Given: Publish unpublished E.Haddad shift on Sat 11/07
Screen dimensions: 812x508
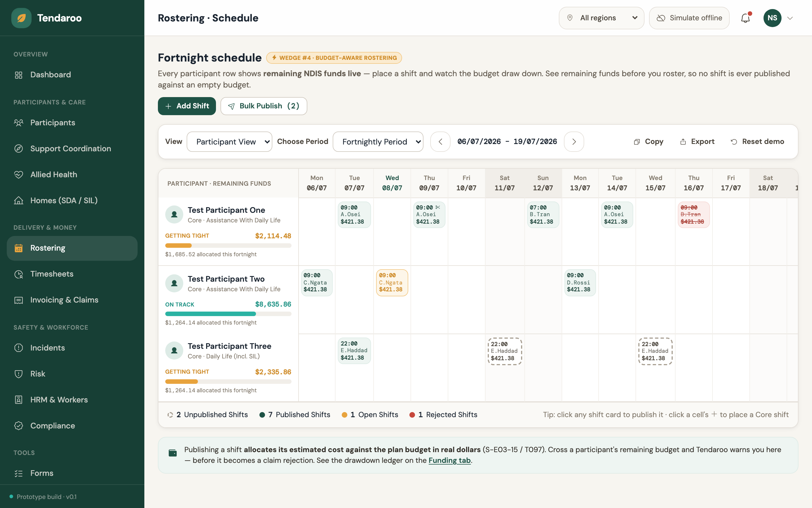Looking at the screenshot, I should pos(505,351).
